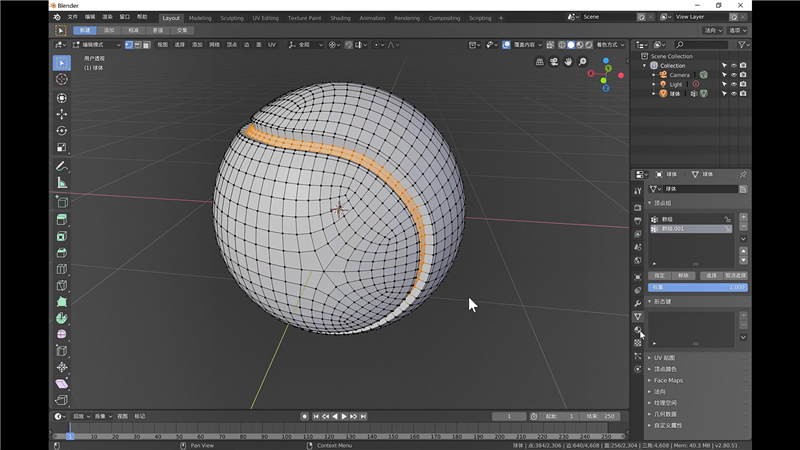Image resolution: width=800 pixels, height=450 pixels.
Task: Select the Edge Slide tool
Action: 62,351
